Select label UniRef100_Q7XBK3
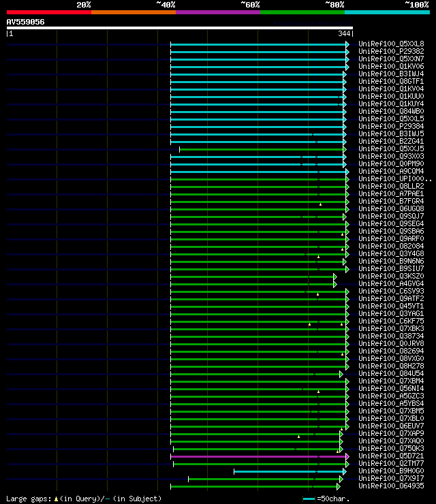The height and width of the screenshot is (504, 436). [391, 328]
